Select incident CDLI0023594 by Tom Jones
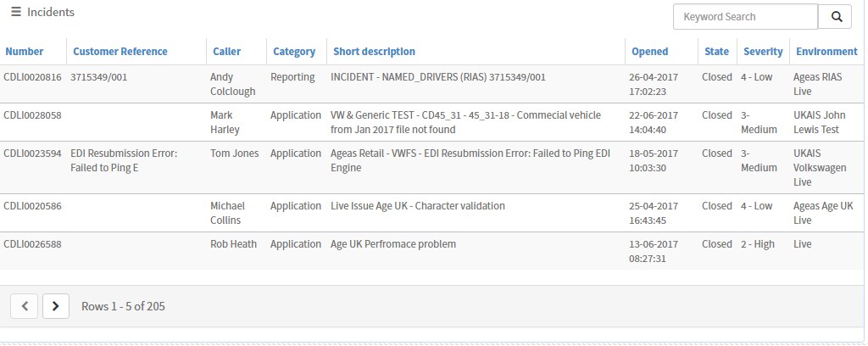Viewport: 868px width, 346px height. (x=32, y=153)
